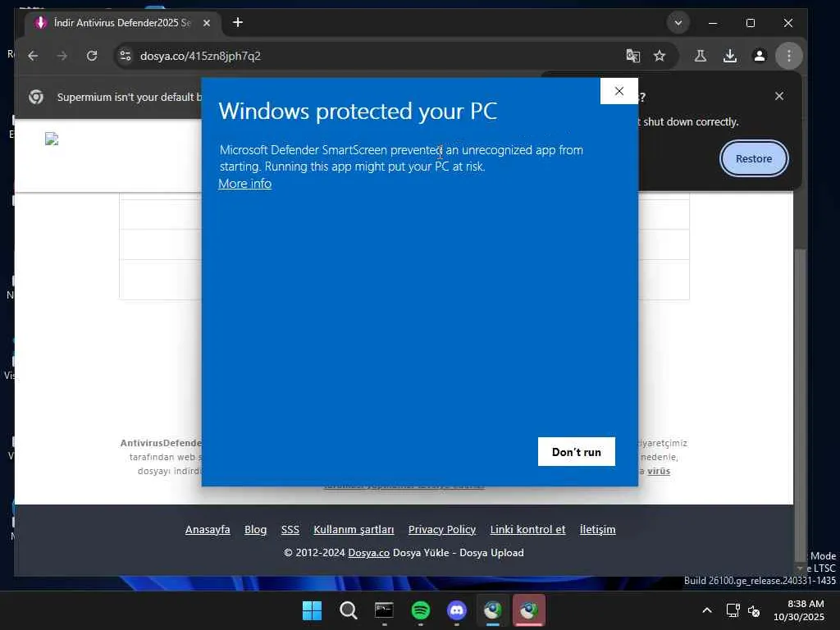Open the Privacy Policy link
This screenshot has height=630, width=840.
[442, 529]
